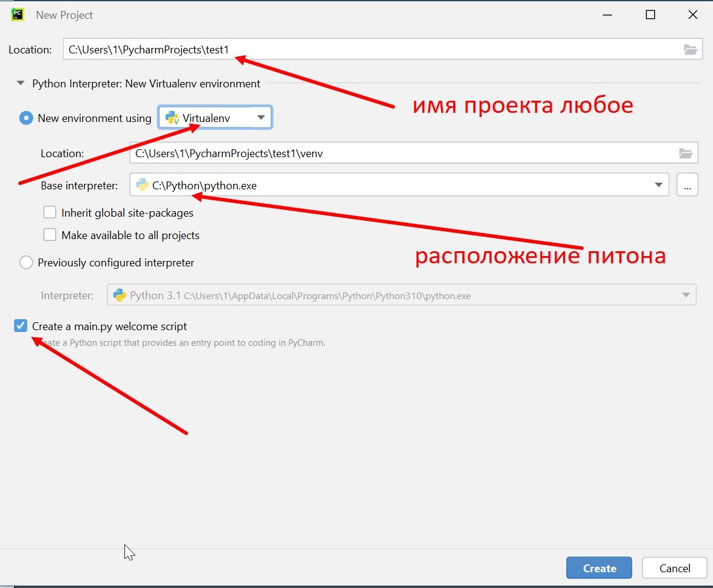The width and height of the screenshot is (713, 588).
Task: Uncheck Create a main.py welcome script
Action: 21,326
